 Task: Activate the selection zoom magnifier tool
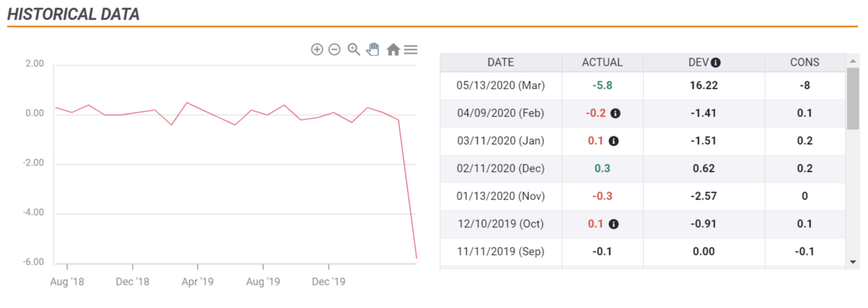(x=354, y=50)
